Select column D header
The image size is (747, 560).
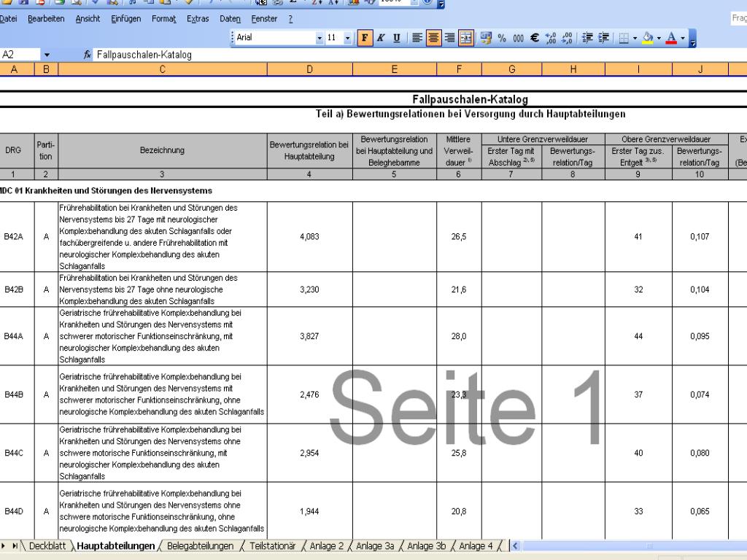(309, 69)
